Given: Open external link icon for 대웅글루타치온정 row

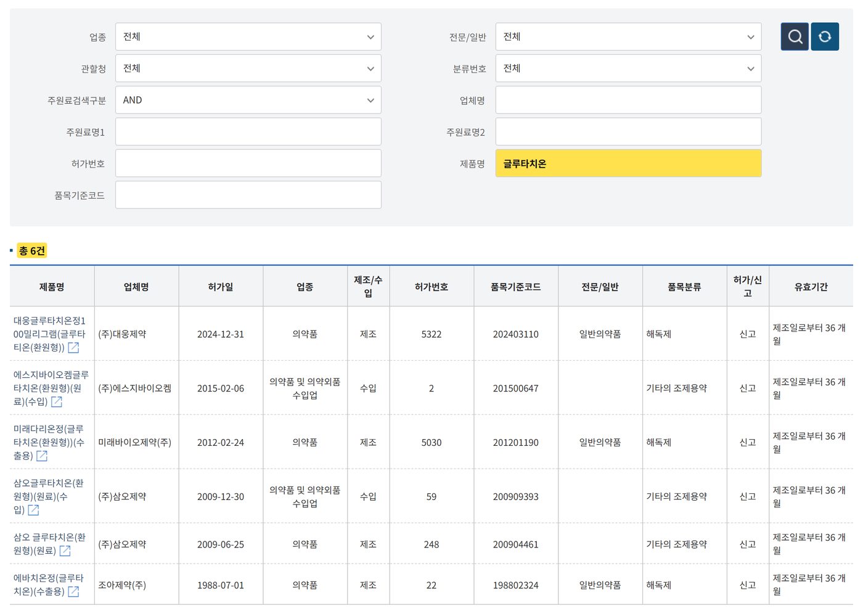Looking at the screenshot, I should click(x=73, y=348).
